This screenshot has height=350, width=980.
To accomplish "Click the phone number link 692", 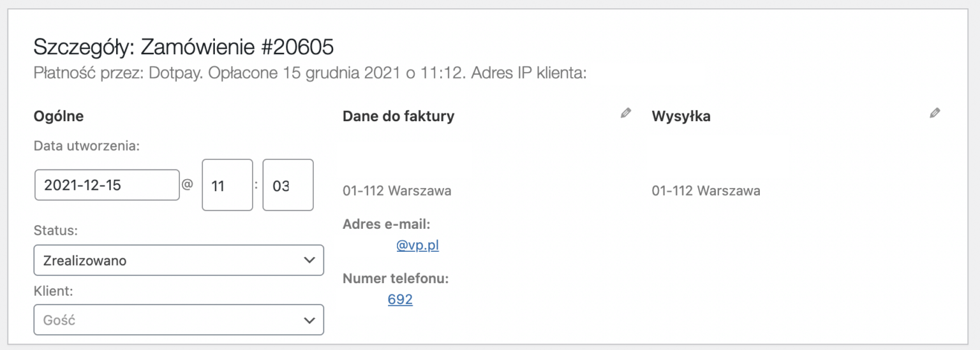I will tap(400, 300).
